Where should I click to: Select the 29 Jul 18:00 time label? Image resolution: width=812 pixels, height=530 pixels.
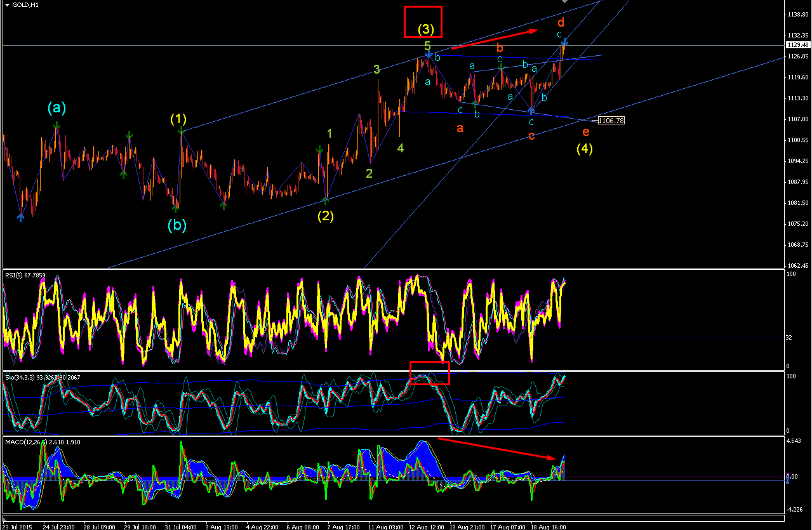140,526
